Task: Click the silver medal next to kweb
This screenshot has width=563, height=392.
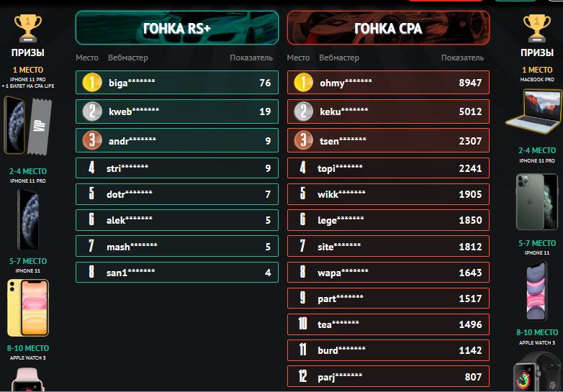Action: 92,111
